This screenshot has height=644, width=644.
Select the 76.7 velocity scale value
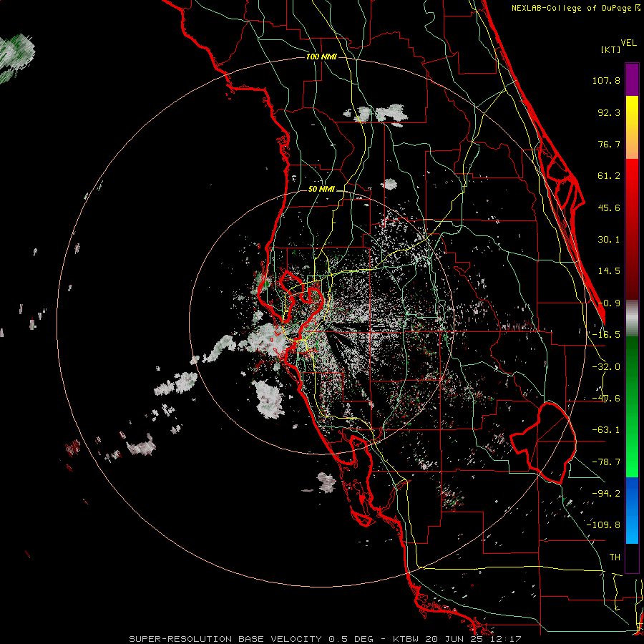tap(609, 144)
